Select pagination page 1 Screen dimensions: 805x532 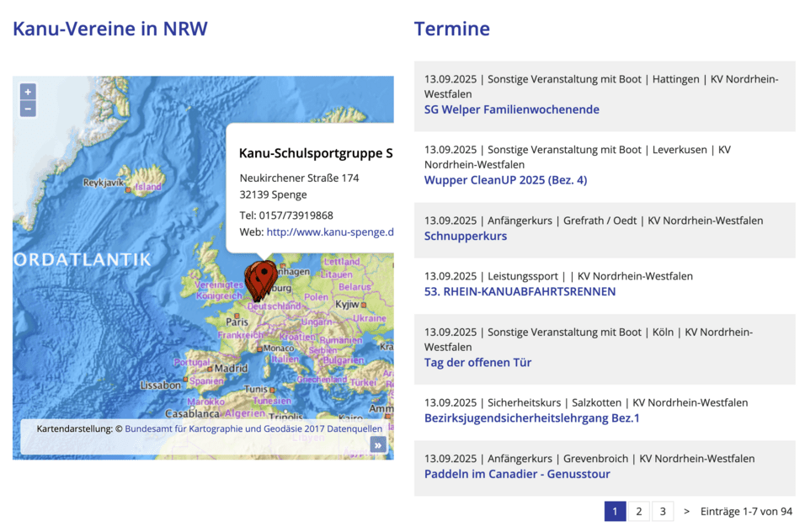coord(615,511)
